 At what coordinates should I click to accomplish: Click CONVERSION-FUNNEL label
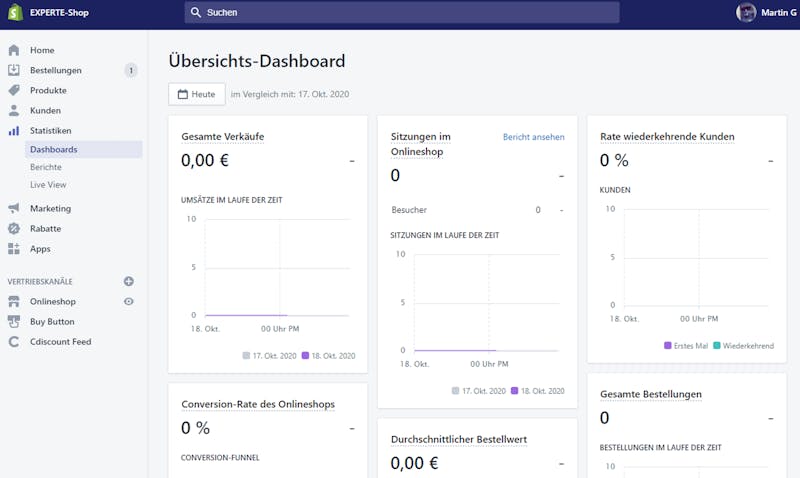220,458
